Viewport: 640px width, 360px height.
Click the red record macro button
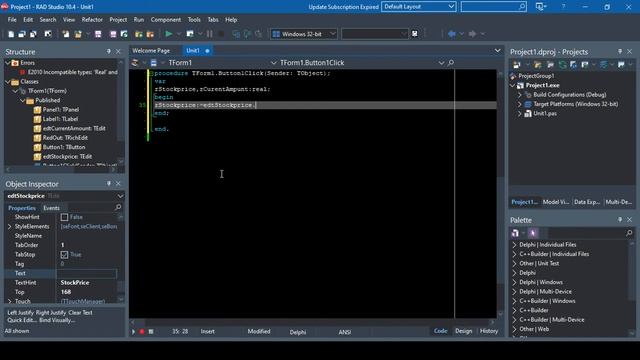click(x=142, y=332)
